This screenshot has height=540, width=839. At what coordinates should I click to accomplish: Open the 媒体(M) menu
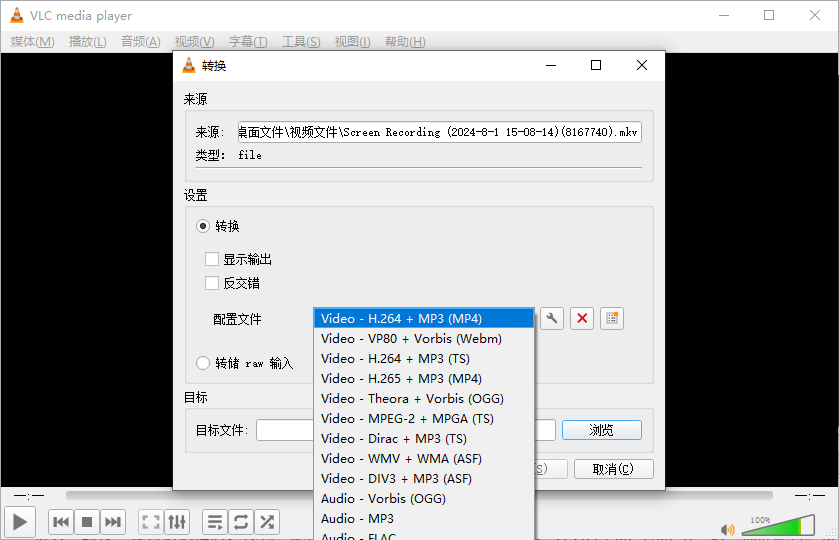point(33,41)
